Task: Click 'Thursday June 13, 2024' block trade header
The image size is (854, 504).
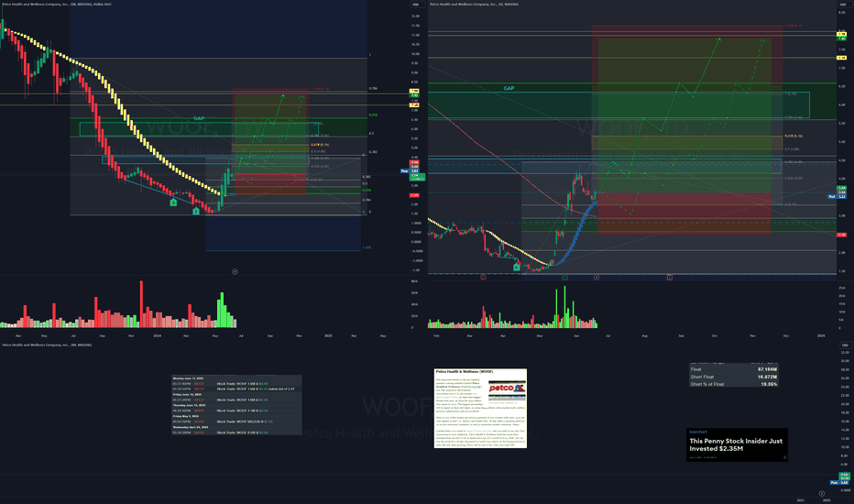Action: [189, 405]
